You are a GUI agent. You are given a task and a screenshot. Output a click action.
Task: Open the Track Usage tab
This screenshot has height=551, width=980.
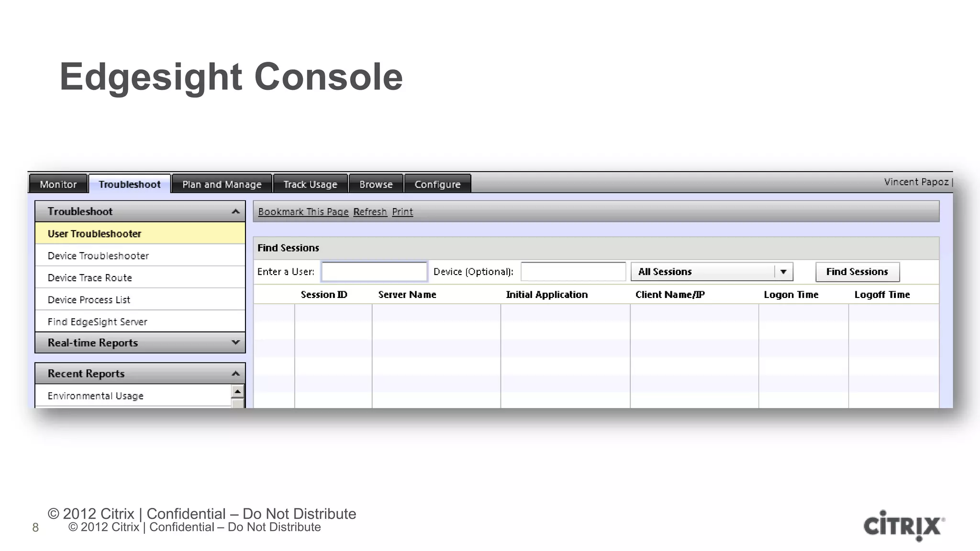point(311,184)
